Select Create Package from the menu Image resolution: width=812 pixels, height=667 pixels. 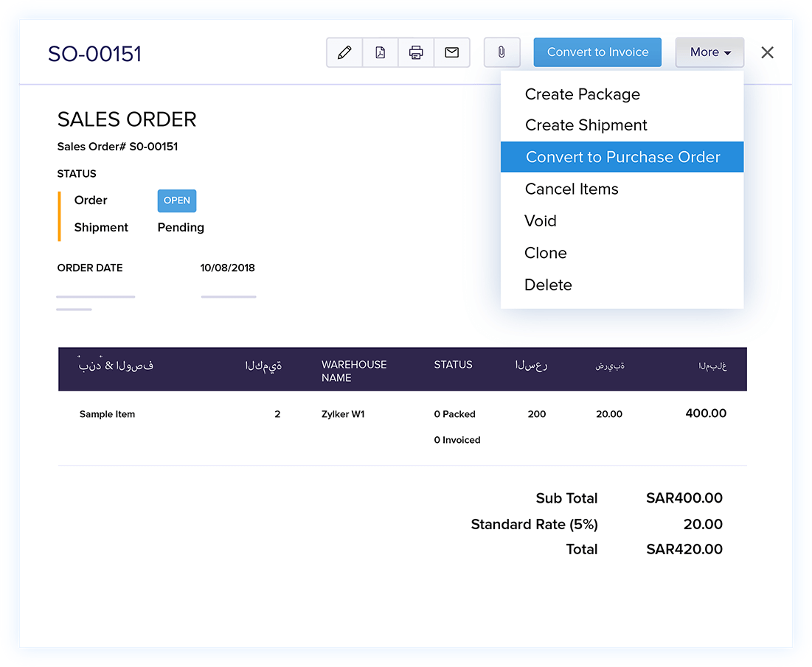pyautogui.click(x=582, y=94)
